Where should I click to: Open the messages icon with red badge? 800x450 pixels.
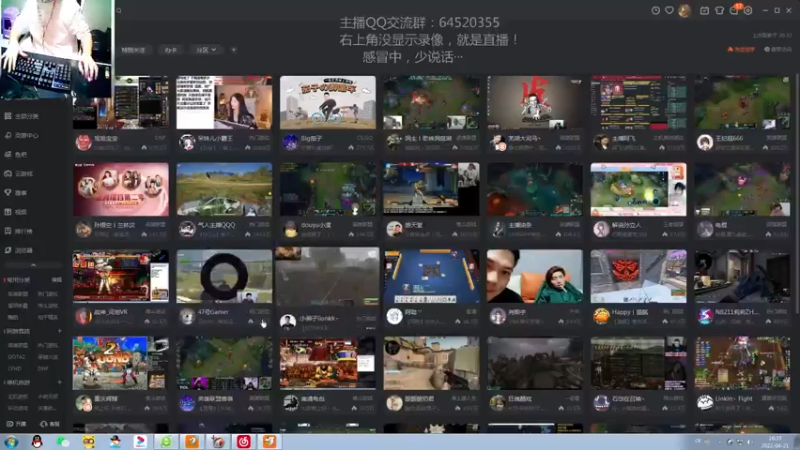(x=735, y=10)
